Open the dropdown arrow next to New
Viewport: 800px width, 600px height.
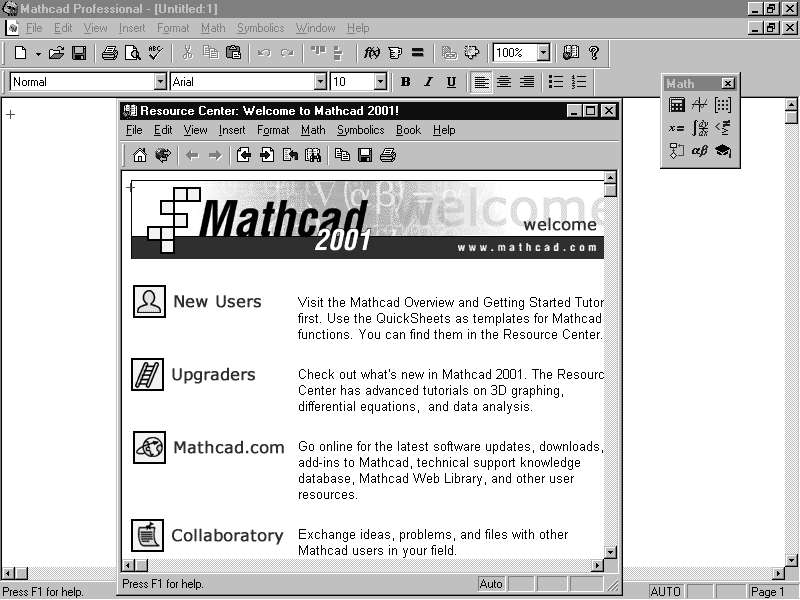pos(38,54)
